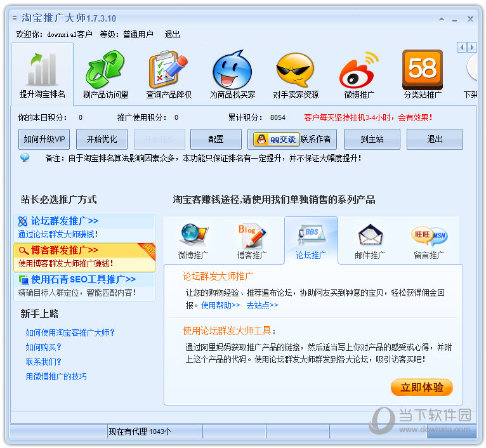Image resolution: width=486 pixels, height=448 pixels.
Task: Click the 等级: 普通用户 label
Action: (126, 34)
